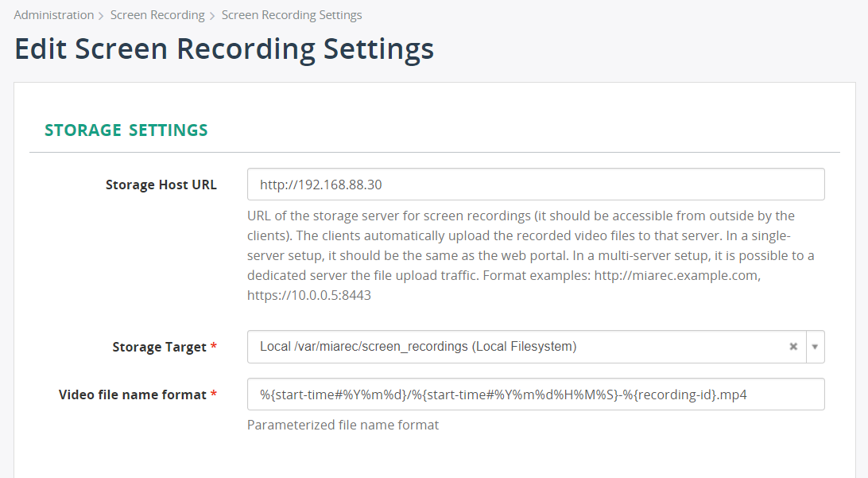Click the STORAGE SETTINGS section heading
This screenshot has width=868, height=478.
pyautogui.click(x=126, y=129)
